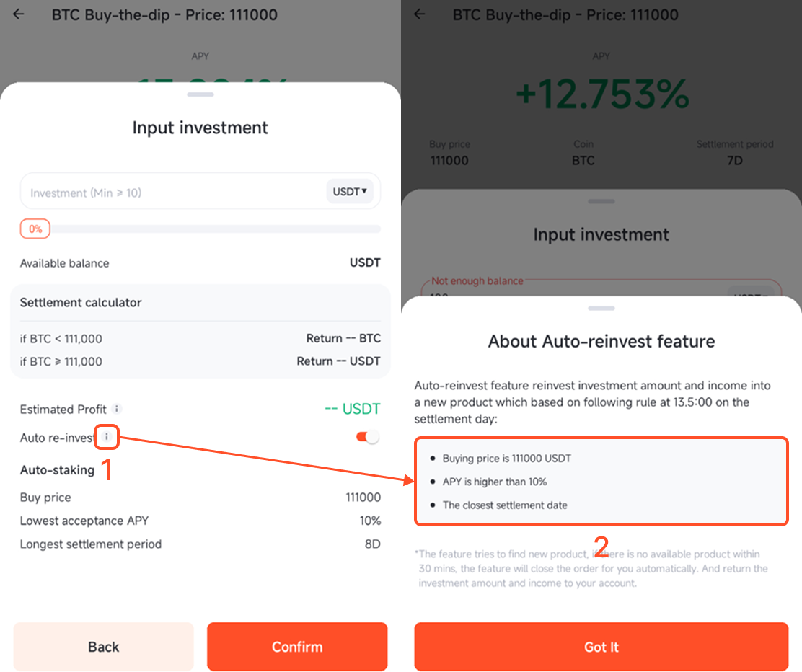This screenshot has height=672, width=802.
Task: Tap Got It to dismiss the explanation
Action: [601, 647]
